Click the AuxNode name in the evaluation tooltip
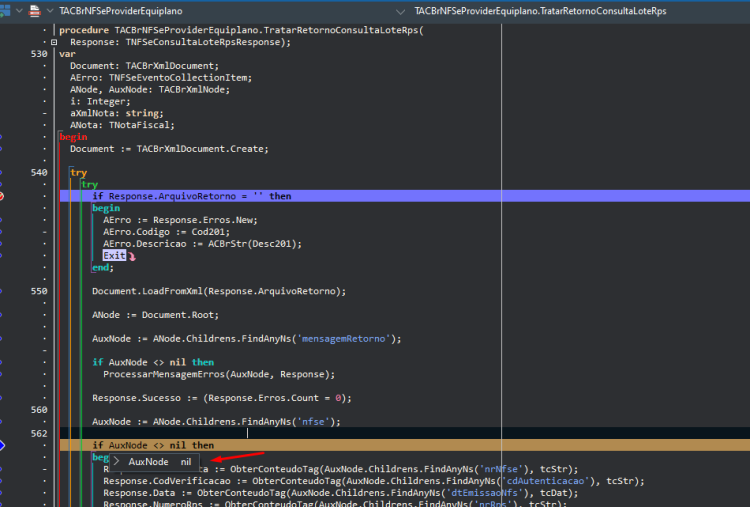The height and width of the screenshot is (507, 750). tap(148, 462)
